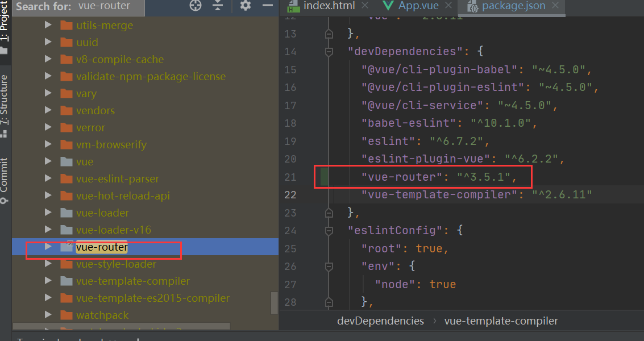Fold the block closing at line 28

pos(329,302)
